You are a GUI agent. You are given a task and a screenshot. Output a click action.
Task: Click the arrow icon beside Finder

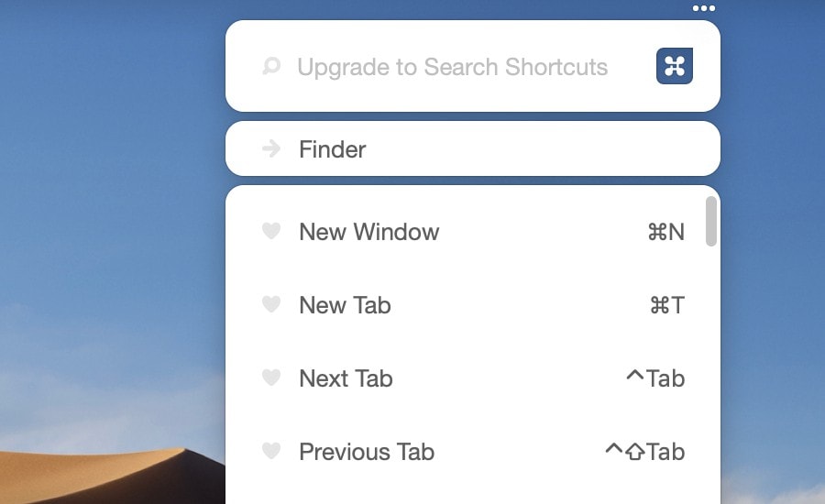click(271, 148)
